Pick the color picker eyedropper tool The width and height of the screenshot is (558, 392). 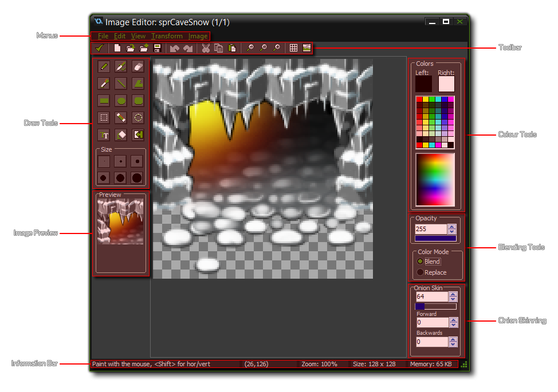[104, 84]
